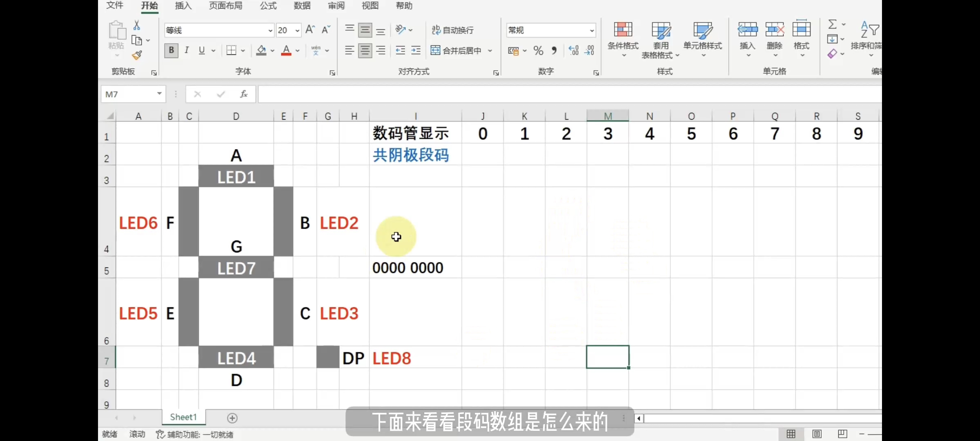Select the Format Painter brush icon
This screenshot has width=980, height=441.
[x=137, y=55]
